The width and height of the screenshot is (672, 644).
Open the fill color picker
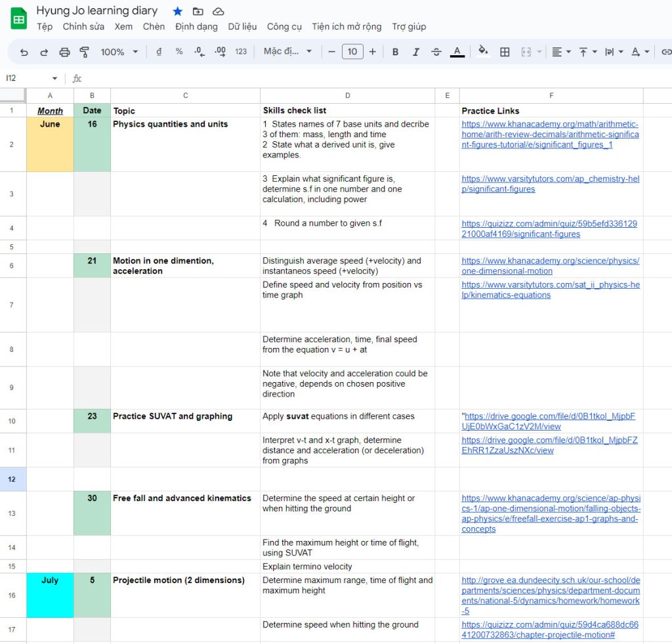click(x=483, y=52)
